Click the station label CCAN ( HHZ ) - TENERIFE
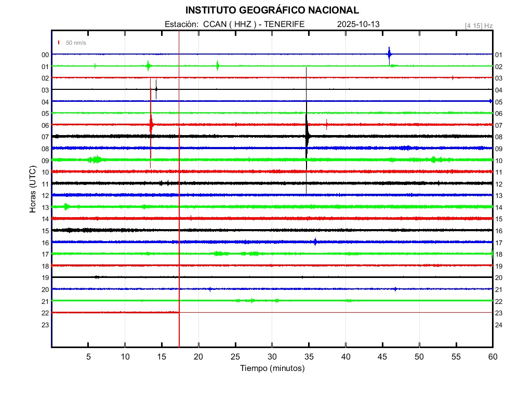532x399 pixels. click(234, 24)
